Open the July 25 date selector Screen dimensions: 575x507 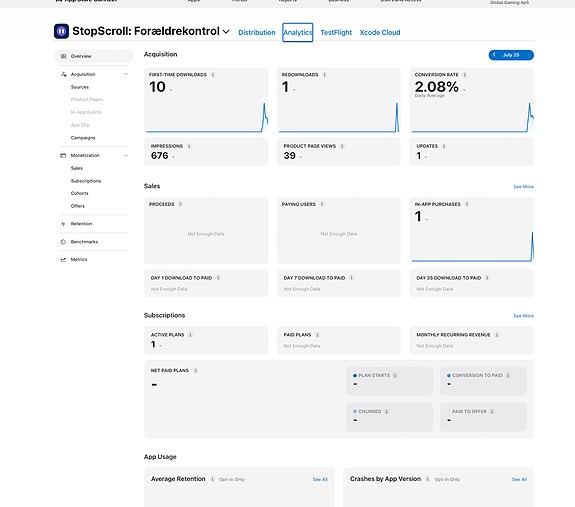pyautogui.click(x=511, y=55)
